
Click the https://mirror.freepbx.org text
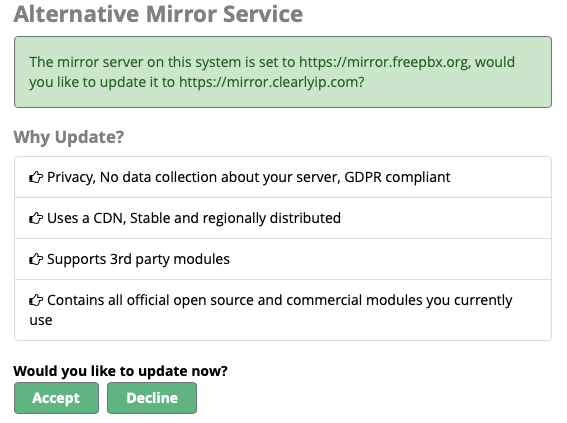coord(384,62)
